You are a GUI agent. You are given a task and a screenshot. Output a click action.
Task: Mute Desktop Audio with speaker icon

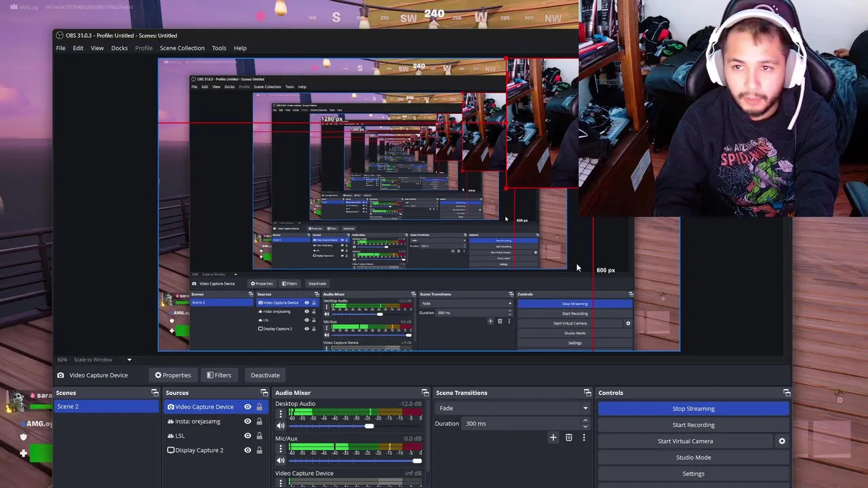(281, 426)
